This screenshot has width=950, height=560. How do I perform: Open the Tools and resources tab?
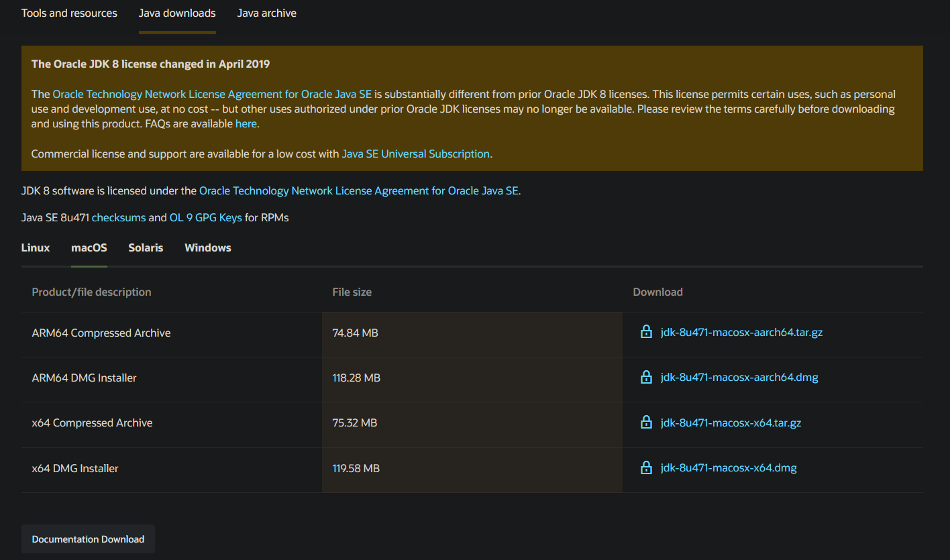(x=69, y=13)
